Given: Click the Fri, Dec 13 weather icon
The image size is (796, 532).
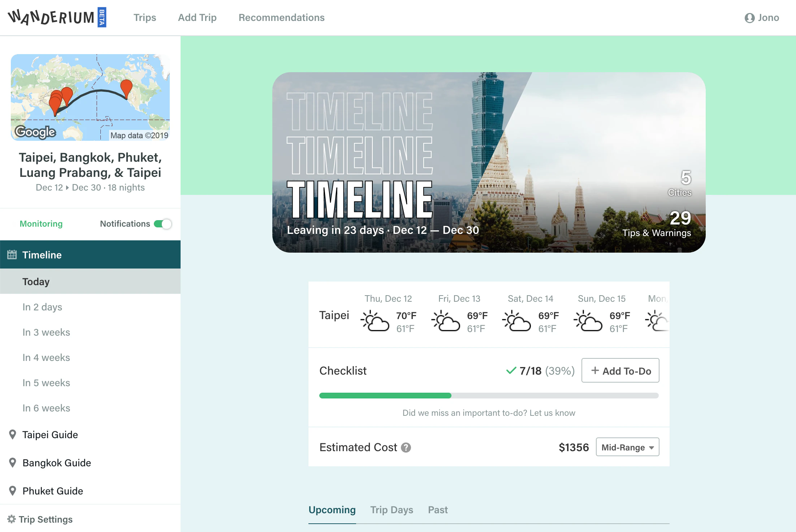Looking at the screenshot, I should [446, 320].
